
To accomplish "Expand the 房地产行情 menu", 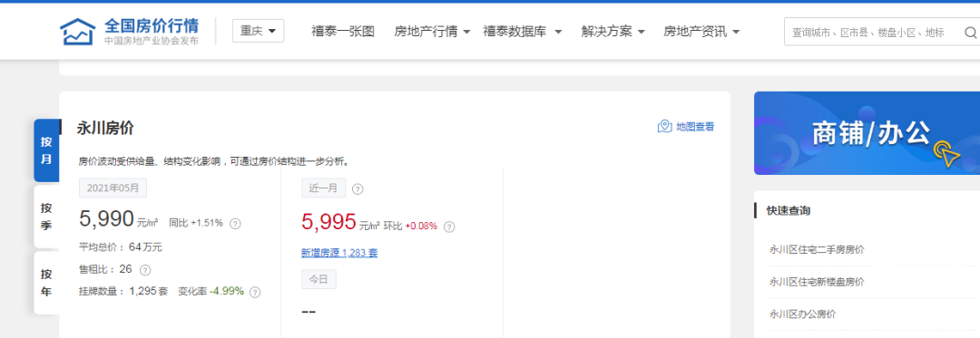I will tap(432, 32).
